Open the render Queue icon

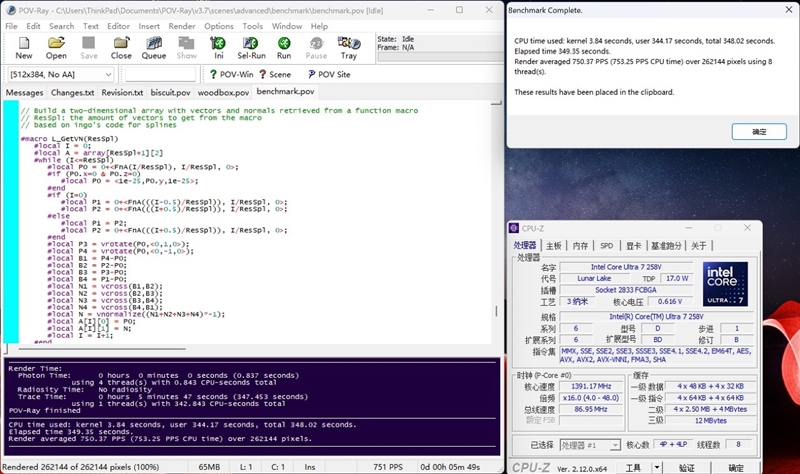(x=153, y=47)
